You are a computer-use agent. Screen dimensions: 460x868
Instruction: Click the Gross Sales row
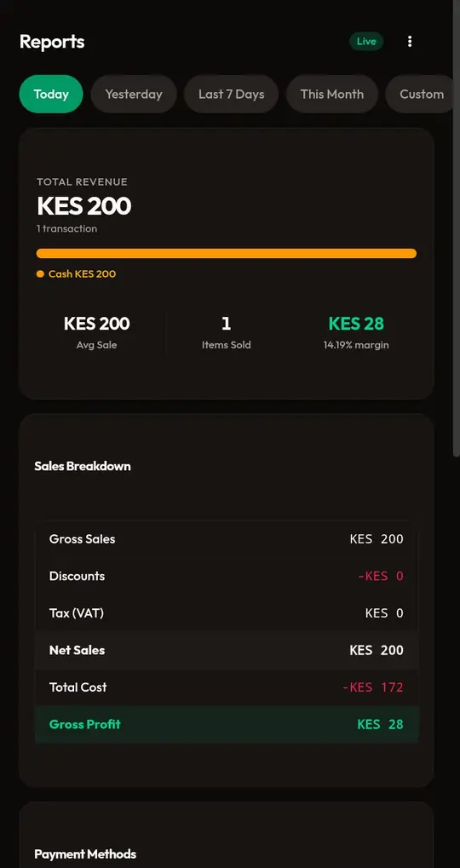point(227,539)
